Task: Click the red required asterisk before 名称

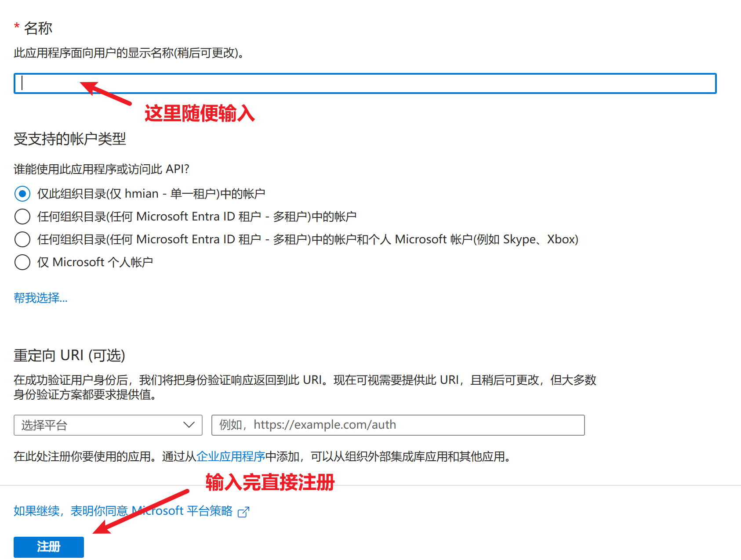Action: coord(17,27)
